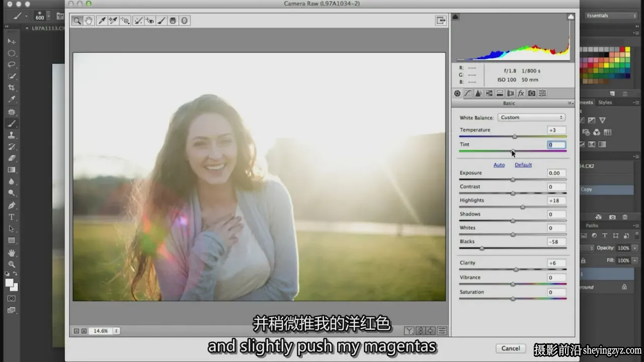Click the Tint value input field
The image size is (644, 362).
click(556, 145)
